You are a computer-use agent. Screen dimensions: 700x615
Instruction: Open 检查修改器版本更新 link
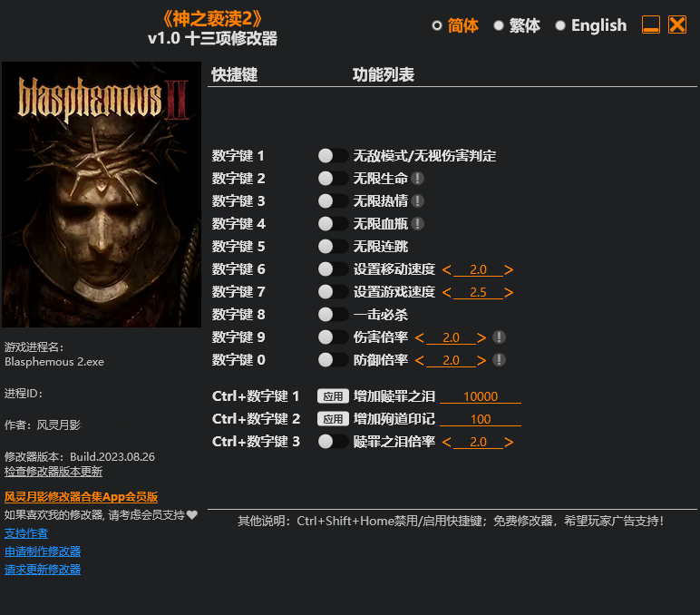pyautogui.click(x=53, y=472)
